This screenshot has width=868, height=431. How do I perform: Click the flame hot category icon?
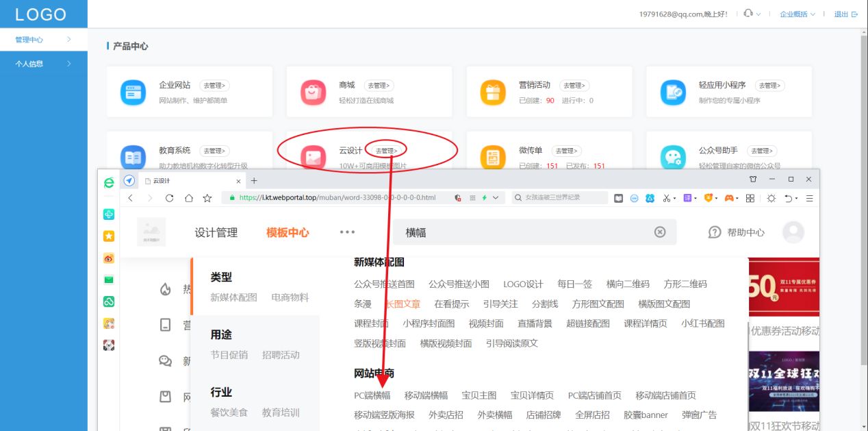click(165, 289)
